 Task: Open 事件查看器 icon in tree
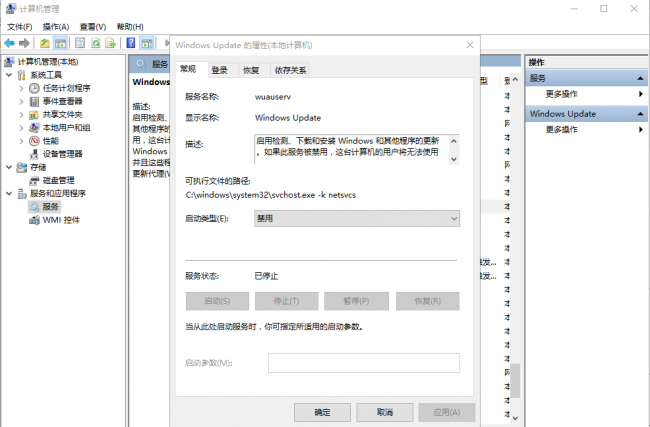34,102
